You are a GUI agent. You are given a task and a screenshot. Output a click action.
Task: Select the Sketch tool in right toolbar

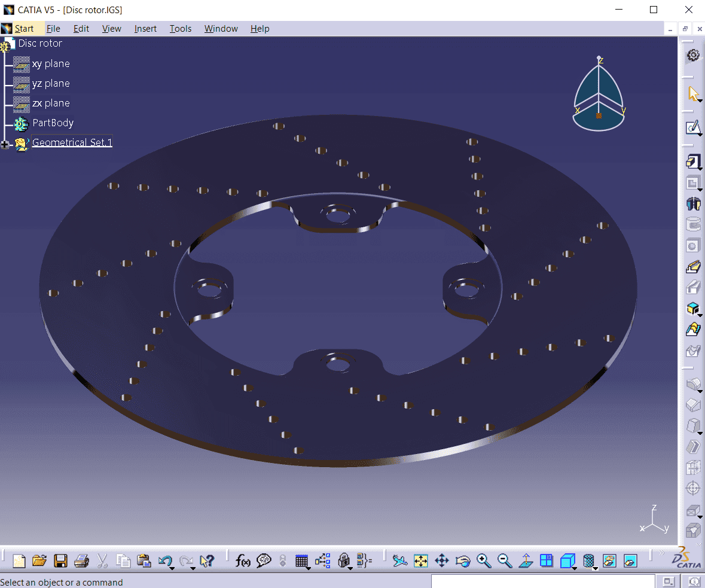692,127
